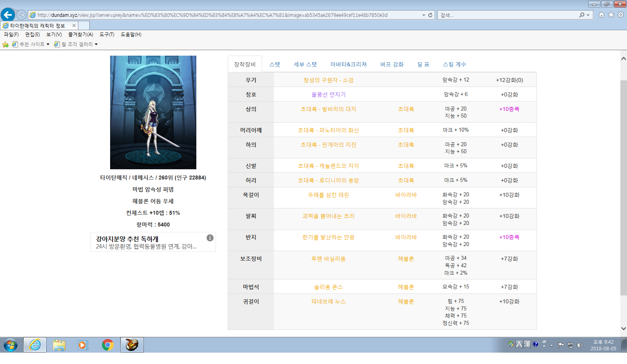Click item 초대륙 - 파노티아의 화산

pyautogui.click(x=328, y=130)
